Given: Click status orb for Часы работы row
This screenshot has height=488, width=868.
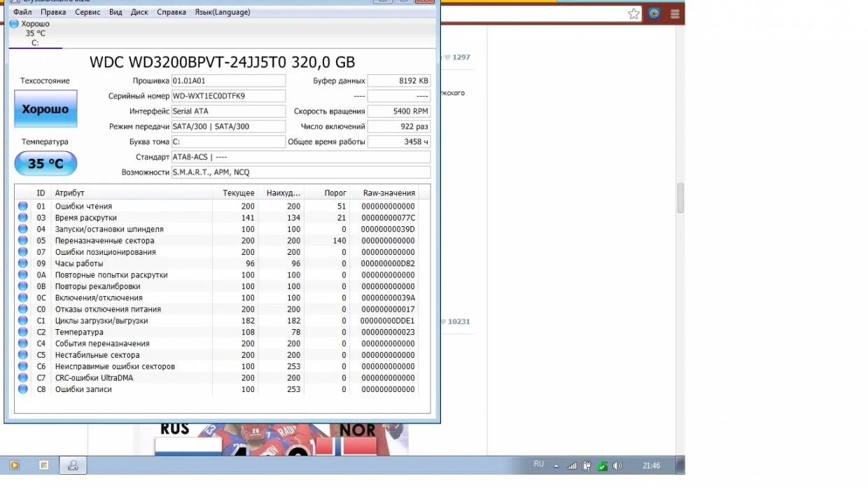Looking at the screenshot, I should 23,263.
